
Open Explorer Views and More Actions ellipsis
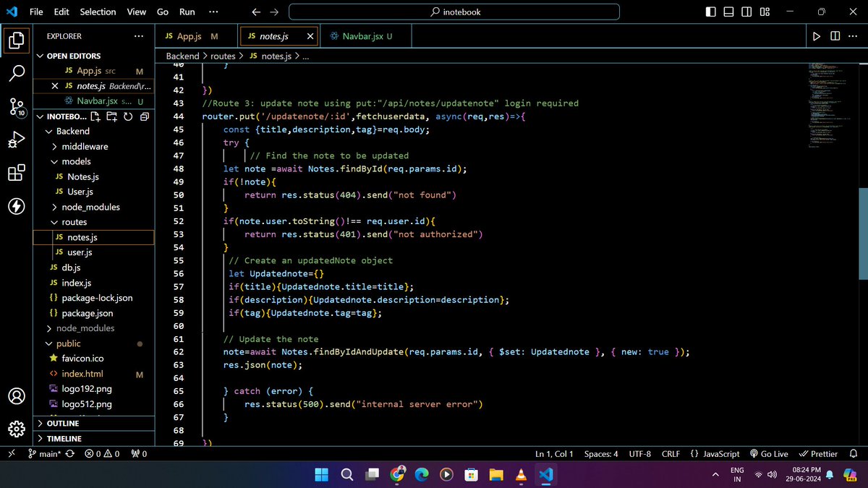click(138, 36)
